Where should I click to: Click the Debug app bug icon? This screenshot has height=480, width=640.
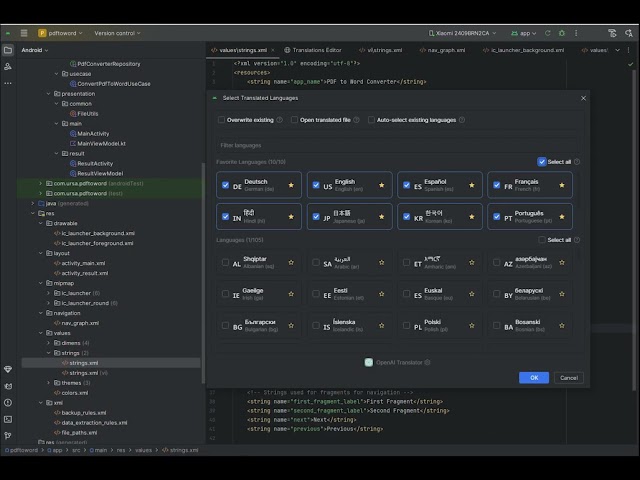[562, 33]
